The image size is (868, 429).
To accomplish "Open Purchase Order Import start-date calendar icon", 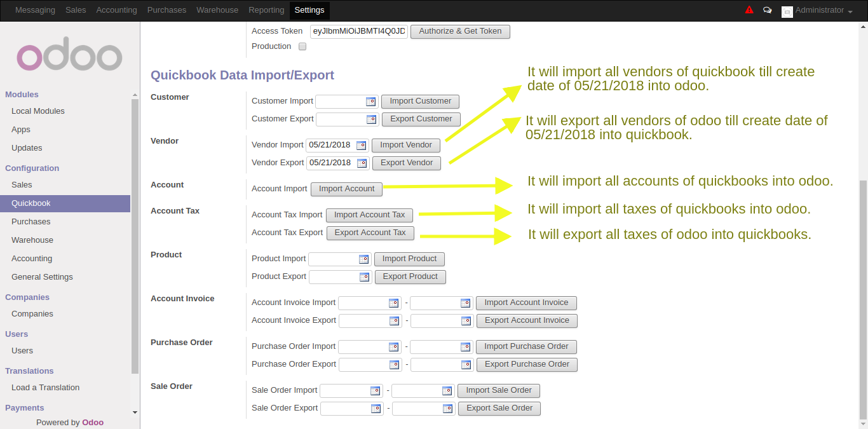I will [x=393, y=347].
